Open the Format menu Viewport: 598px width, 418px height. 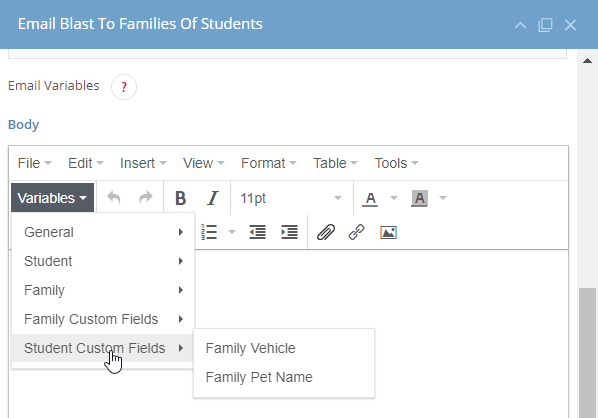pyautogui.click(x=268, y=163)
